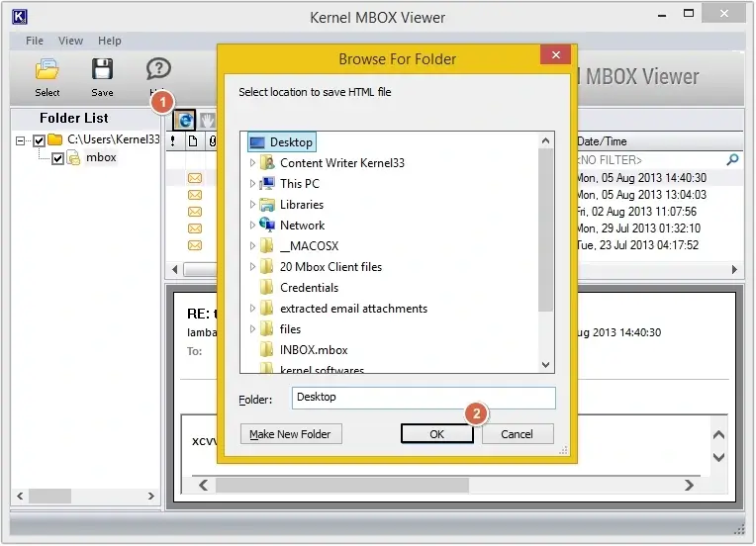Click the folder tree scroll down arrow

[545, 365]
